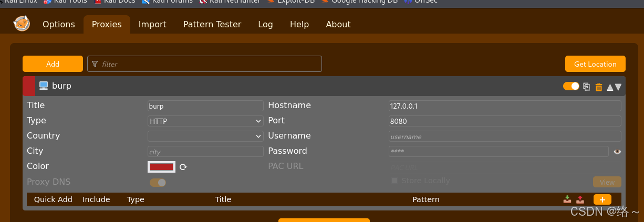Duplicate the burp proxy with copy icon

click(x=587, y=87)
